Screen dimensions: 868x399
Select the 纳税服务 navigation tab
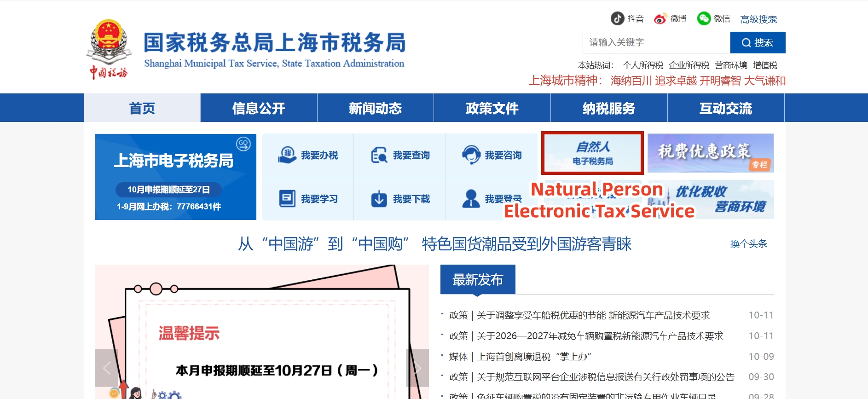click(x=609, y=108)
